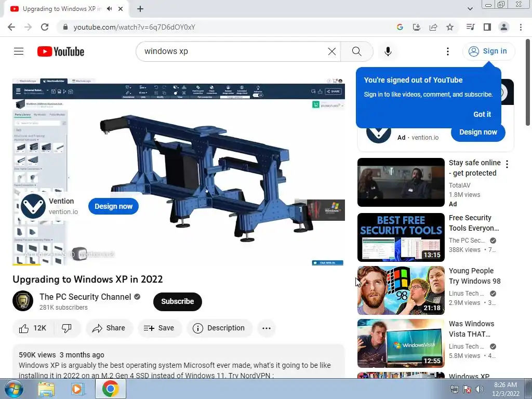
Task: Open YouTube settings three-dot menu beside Sign in
Action: pos(447,51)
